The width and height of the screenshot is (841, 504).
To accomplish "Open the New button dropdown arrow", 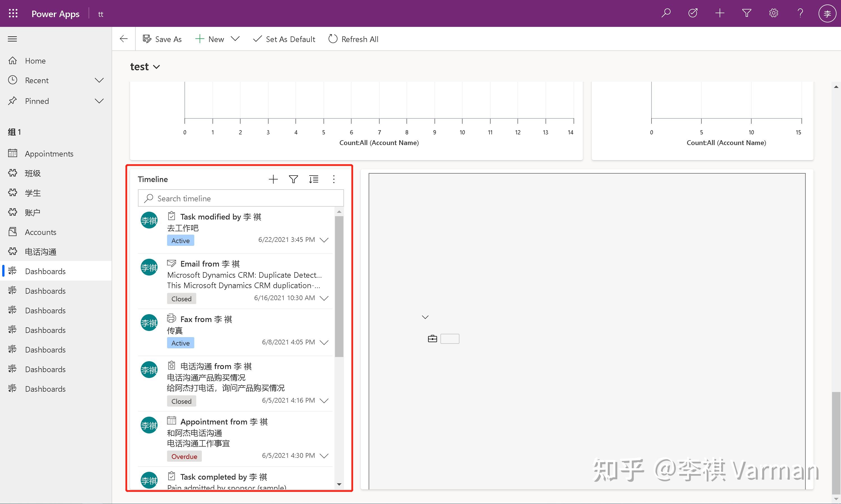I will click(235, 39).
